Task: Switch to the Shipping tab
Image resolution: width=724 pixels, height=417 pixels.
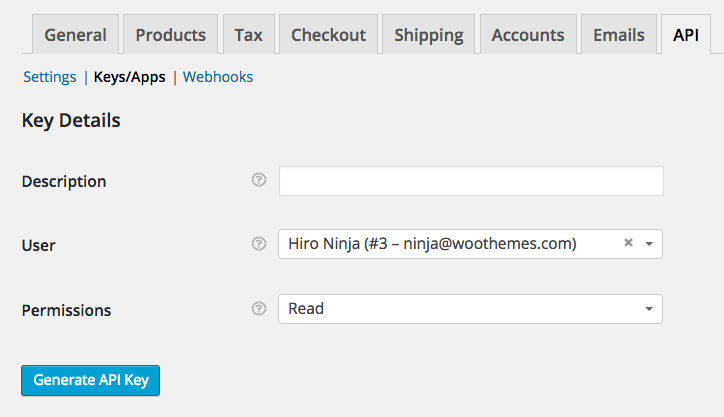Action: tap(428, 35)
